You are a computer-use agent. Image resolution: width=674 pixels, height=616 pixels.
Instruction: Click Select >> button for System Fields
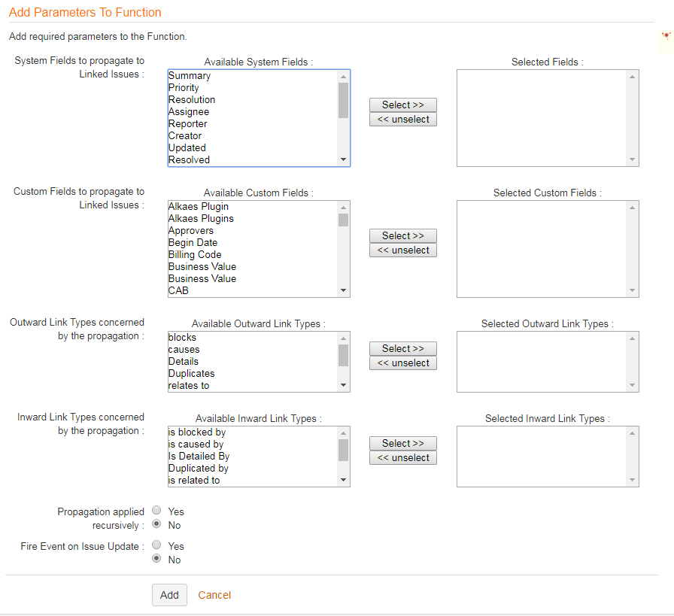[x=402, y=105]
